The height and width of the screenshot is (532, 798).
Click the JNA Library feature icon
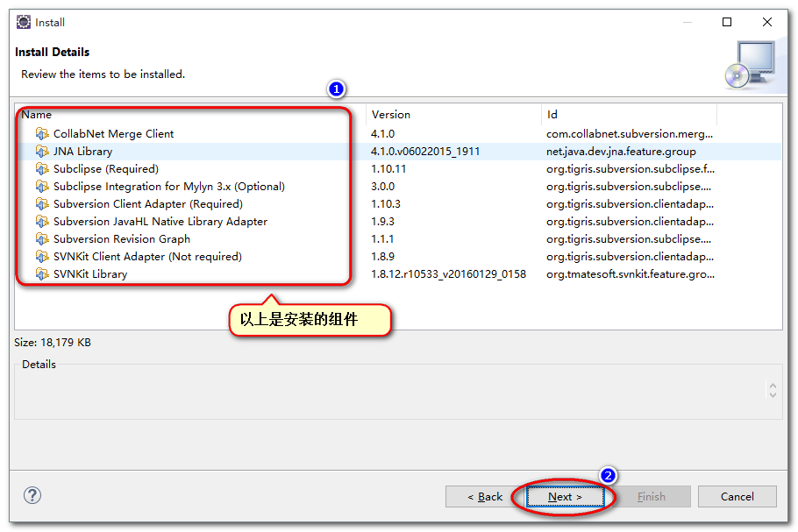pos(42,152)
